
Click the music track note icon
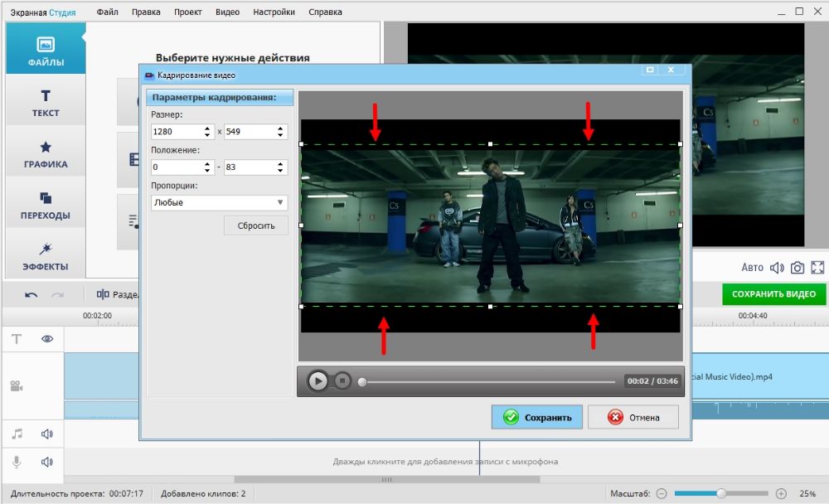click(x=17, y=434)
